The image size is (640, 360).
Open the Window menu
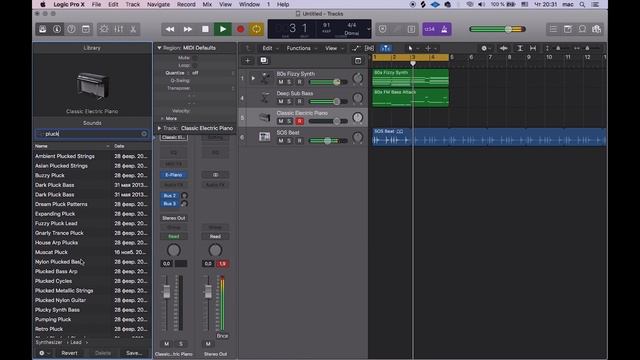[x=249, y=4]
